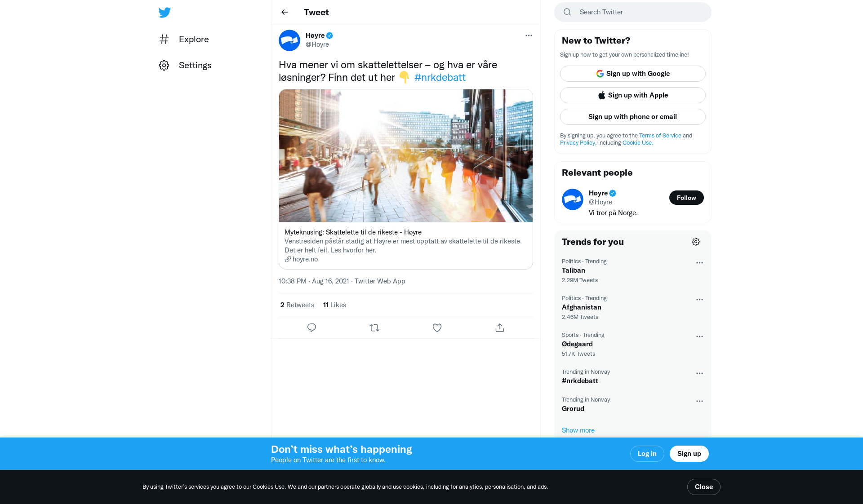Open more options for Taliban trend

point(699,263)
